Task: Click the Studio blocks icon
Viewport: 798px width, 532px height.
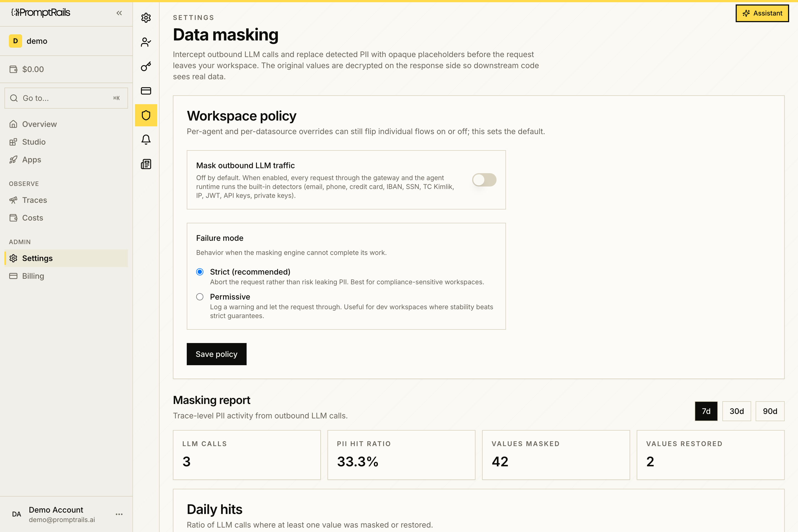Action: click(13, 142)
